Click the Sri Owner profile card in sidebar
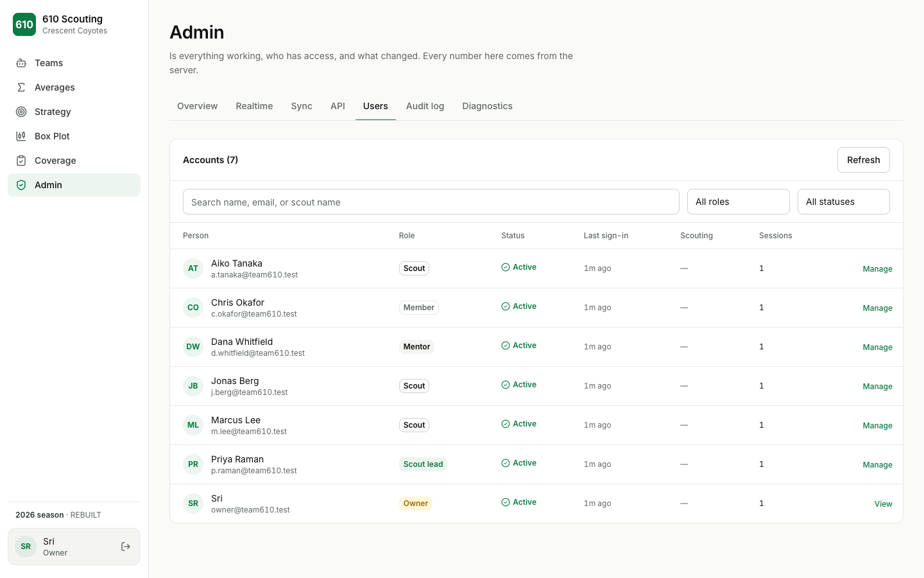 74,547
